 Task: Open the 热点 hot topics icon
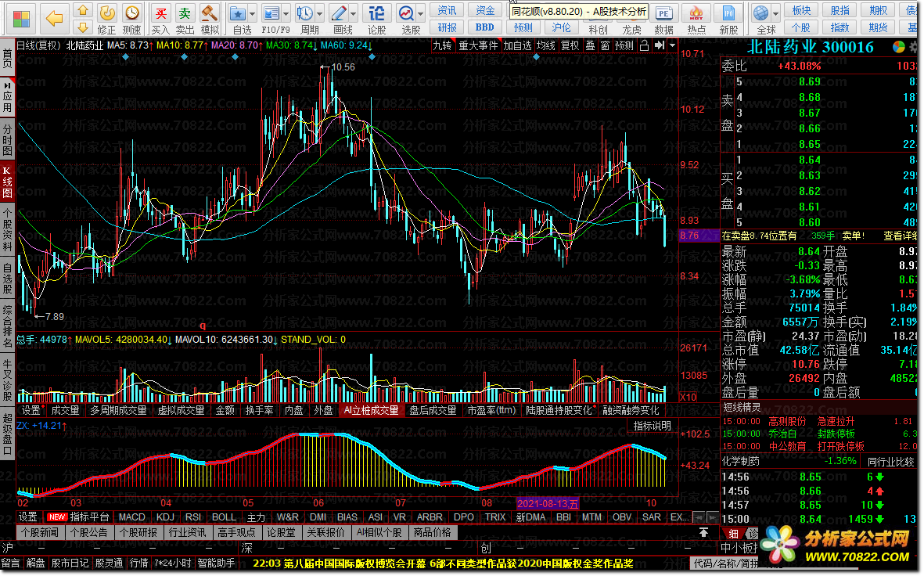click(x=696, y=19)
